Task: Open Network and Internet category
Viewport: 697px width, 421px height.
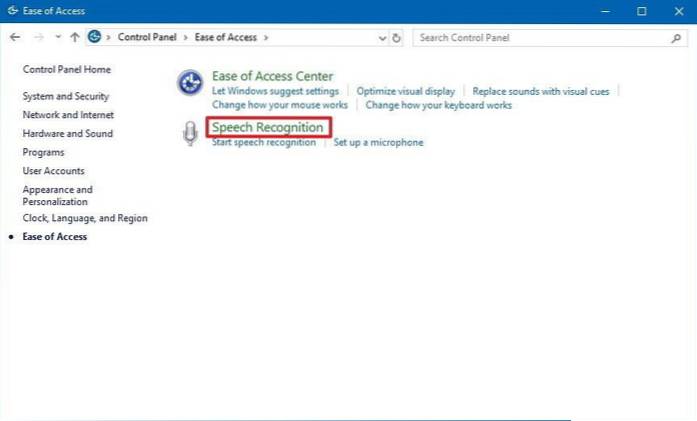Action: tap(68, 115)
